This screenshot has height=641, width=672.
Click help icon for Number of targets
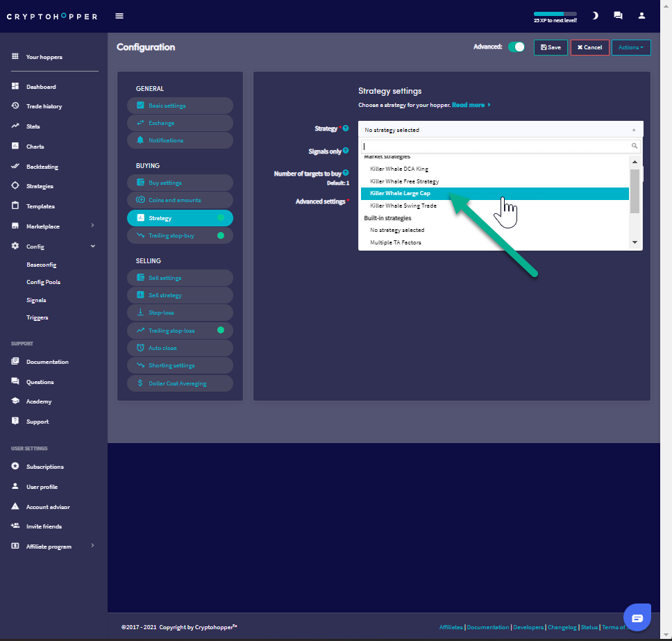346,172
